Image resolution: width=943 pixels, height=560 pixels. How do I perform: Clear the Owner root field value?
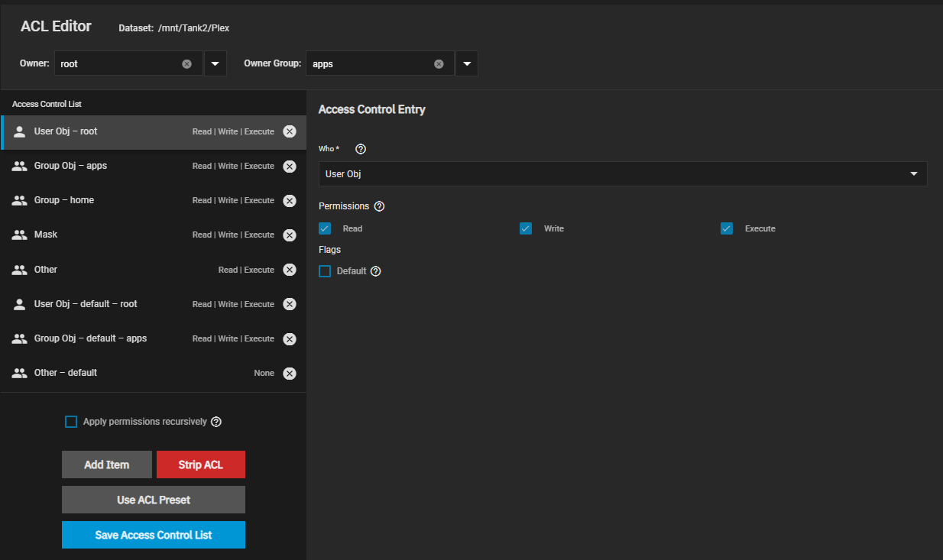tap(186, 64)
